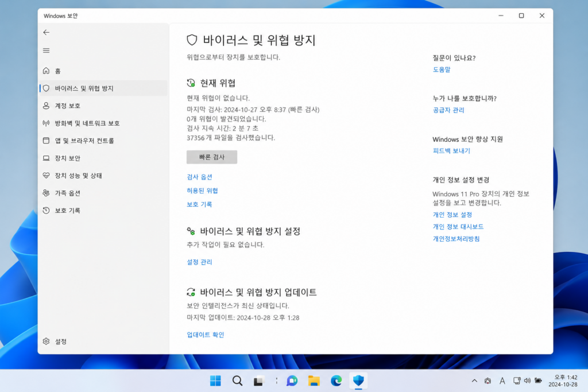The height and width of the screenshot is (392, 588).
Task: Open 보호 기록 link under 현재 위협
Action: tap(199, 204)
